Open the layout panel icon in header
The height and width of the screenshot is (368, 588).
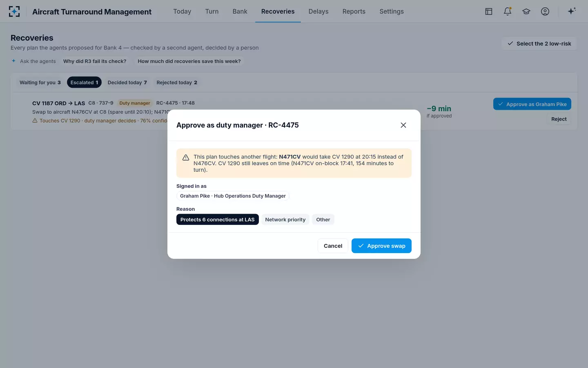(x=489, y=11)
